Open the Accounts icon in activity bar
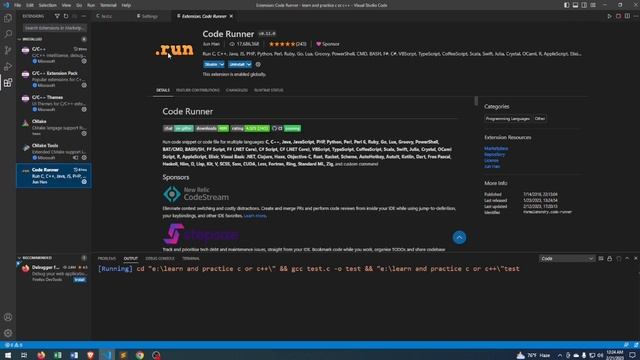This screenshot has width=640, height=360. (8, 317)
